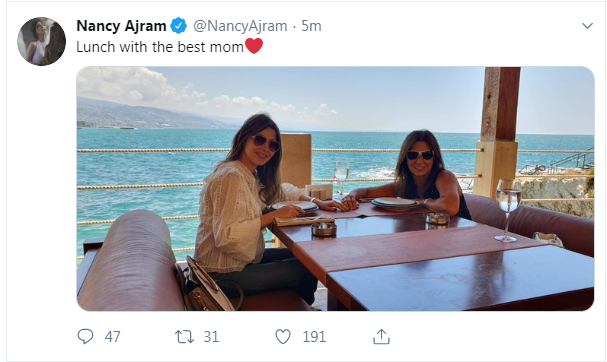
Task: Visit the @NancyAjram handle link
Action: [x=240, y=26]
